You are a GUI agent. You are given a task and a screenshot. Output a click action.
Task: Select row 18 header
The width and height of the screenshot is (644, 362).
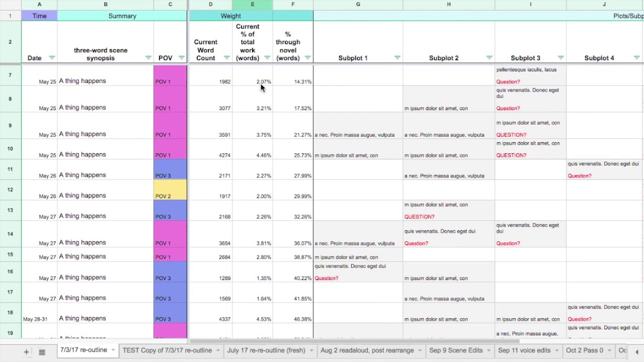tap(10, 313)
